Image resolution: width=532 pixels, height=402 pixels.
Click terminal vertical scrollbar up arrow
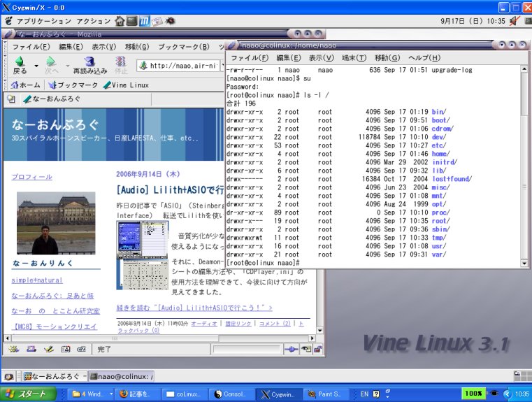[x=524, y=69]
